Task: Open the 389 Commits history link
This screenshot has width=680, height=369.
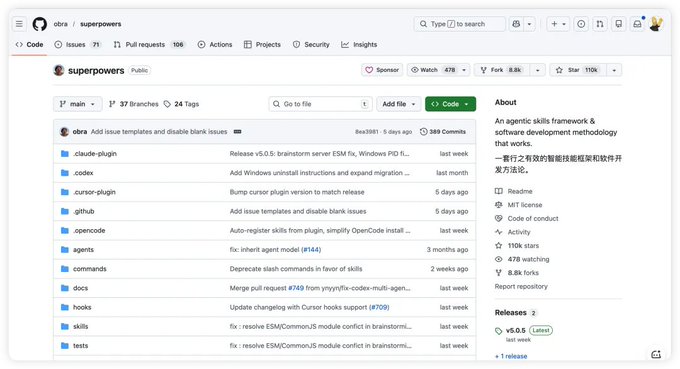Action: pyautogui.click(x=443, y=131)
